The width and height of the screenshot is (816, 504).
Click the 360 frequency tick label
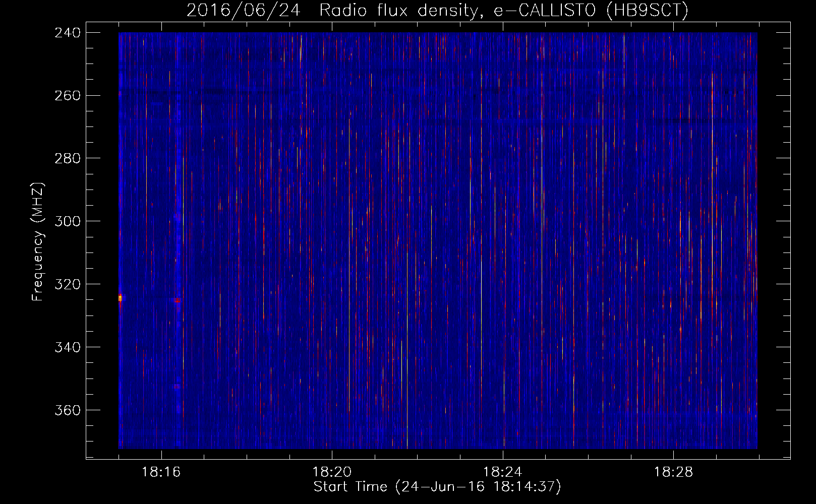point(68,411)
